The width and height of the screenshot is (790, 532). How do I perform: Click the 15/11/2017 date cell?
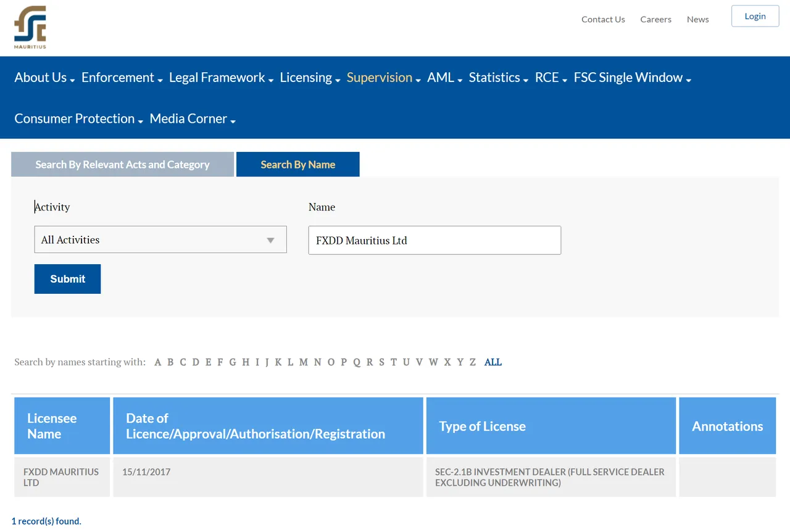coord(268,477)
